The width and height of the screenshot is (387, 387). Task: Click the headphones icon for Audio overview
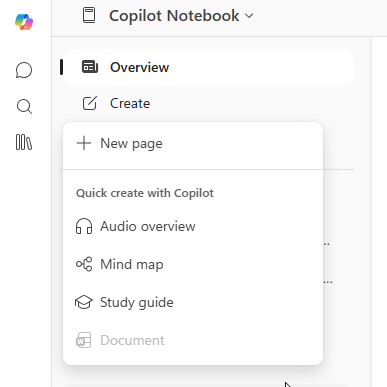tap(84, 226)
